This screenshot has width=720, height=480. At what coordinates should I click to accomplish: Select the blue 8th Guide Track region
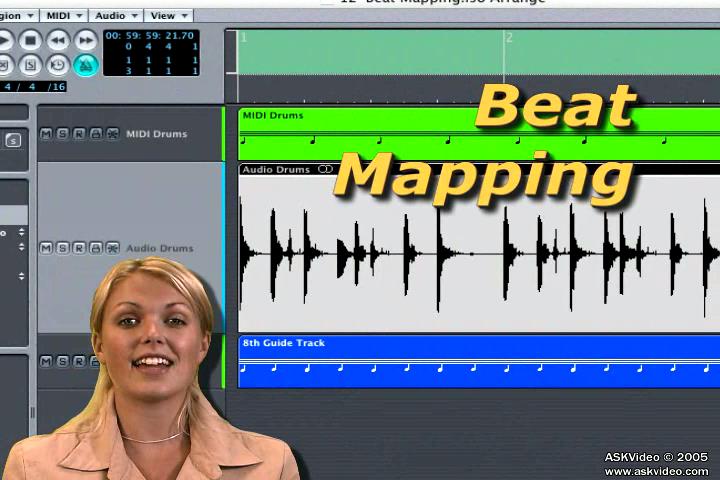[479, 362]
